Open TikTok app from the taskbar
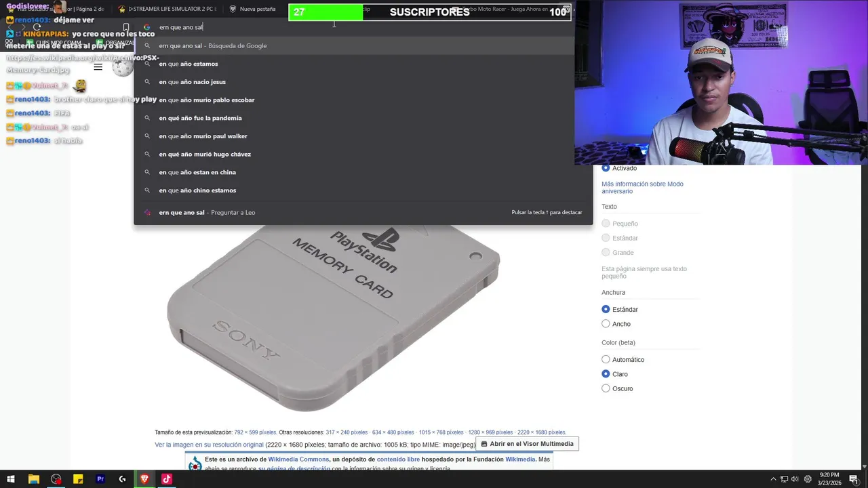This screenshot has height=488, width=868. point(166,479)
